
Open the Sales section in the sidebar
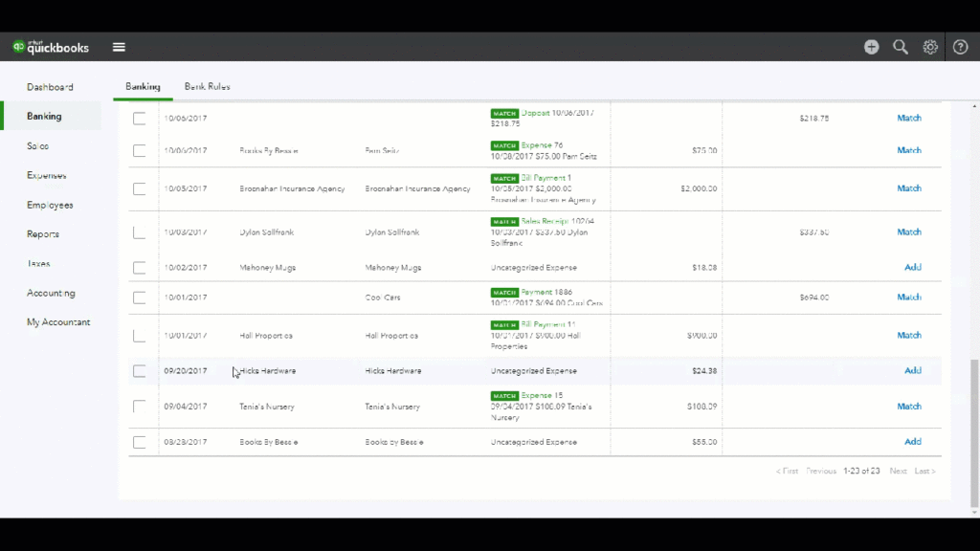pyautogui.click(x=36, y=145)
